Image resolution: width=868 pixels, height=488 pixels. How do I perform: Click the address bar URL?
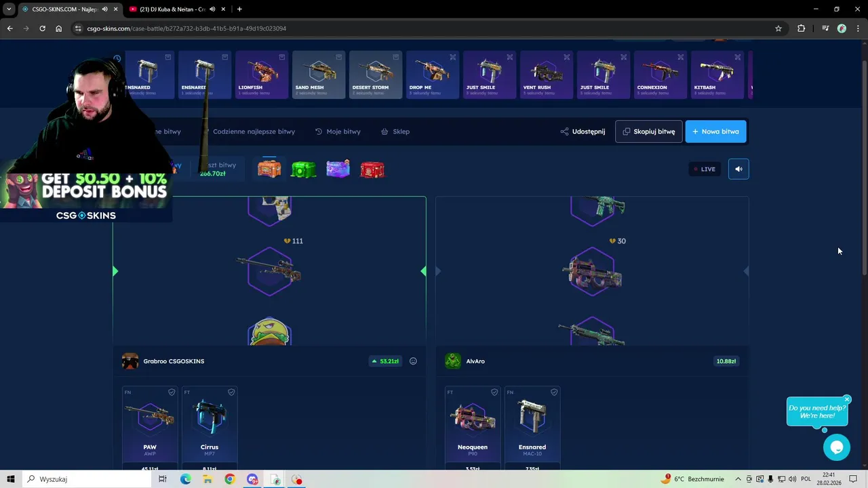click(x=186, y=28)
